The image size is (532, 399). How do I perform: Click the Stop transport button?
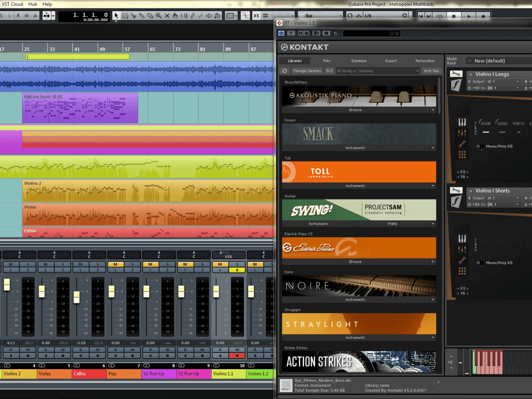pos(454,15)
